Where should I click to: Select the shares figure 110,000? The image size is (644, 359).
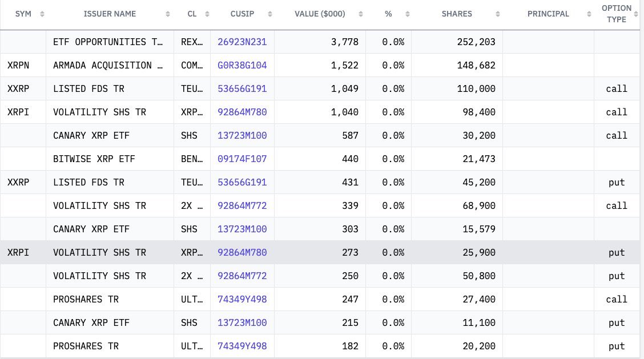tap(476, 88)
